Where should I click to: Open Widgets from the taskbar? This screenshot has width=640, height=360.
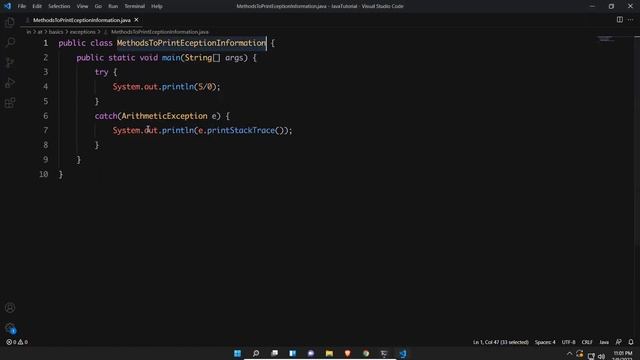tap(293, 353)
